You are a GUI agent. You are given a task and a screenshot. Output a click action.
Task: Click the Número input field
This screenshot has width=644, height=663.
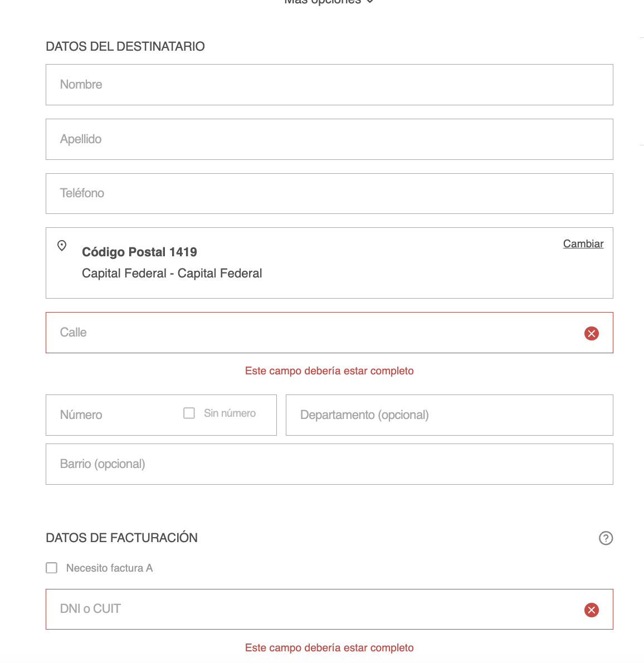pyautogui.click(x=111, y=415)
